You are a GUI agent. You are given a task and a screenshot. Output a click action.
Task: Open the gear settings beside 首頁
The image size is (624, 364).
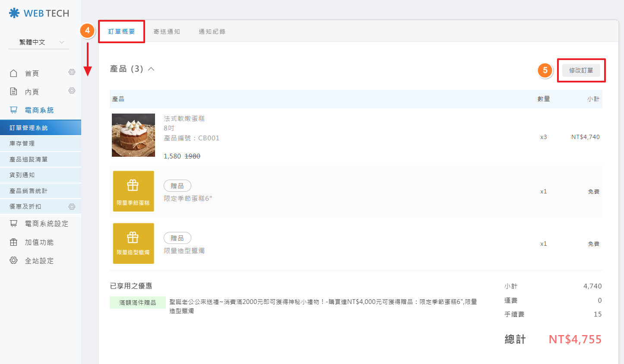tap(72, 72)
